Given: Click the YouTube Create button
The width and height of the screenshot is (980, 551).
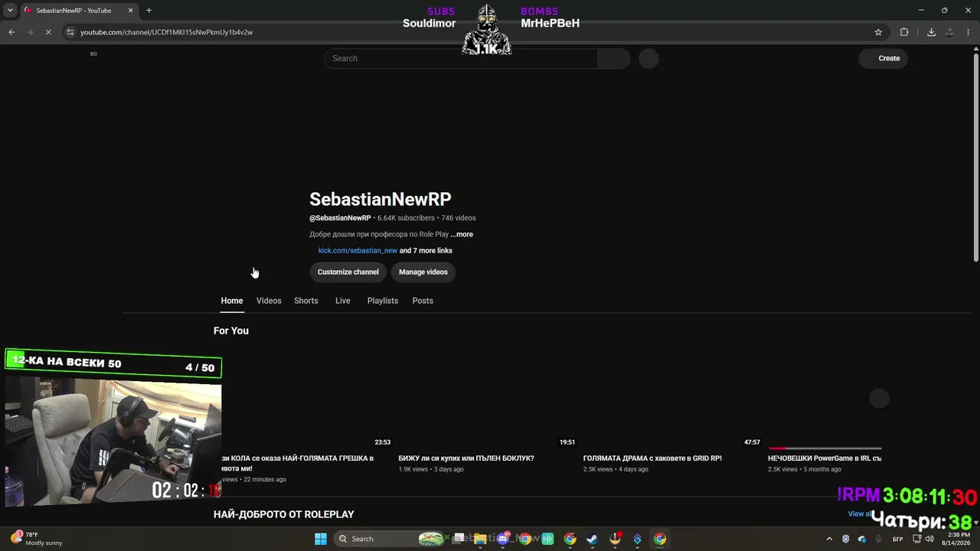Looking at the screenshot, I should pyautogui.click(x=883, y=58).
